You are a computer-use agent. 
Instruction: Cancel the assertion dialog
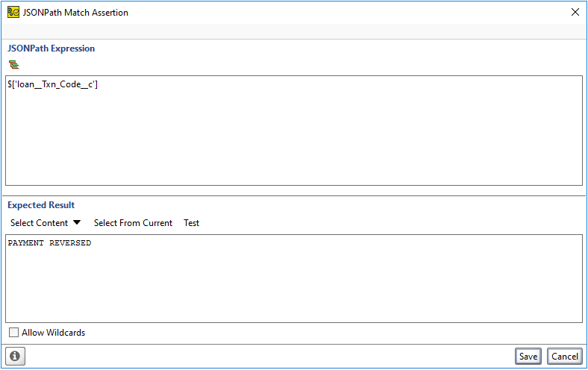pos(564,357)
